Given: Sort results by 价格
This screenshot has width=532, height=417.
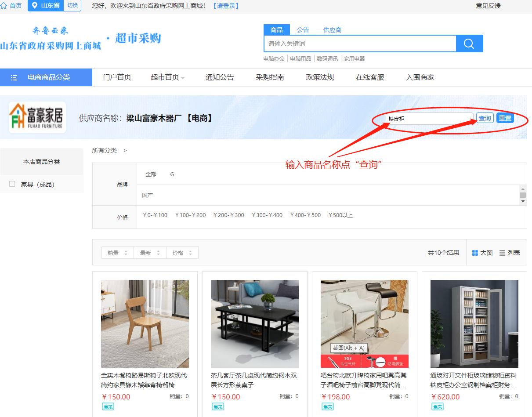Looking at the screenshot, I should click(x=182, y=253).
